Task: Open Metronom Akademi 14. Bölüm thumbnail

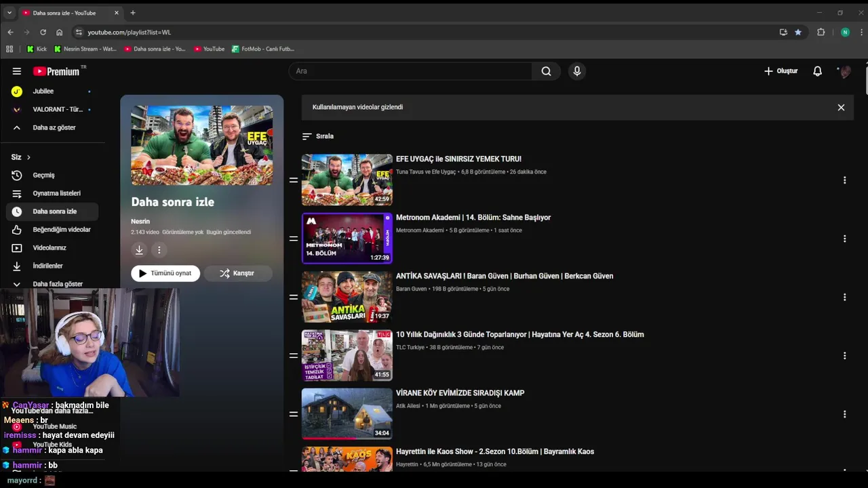Action: pos(347,238)
